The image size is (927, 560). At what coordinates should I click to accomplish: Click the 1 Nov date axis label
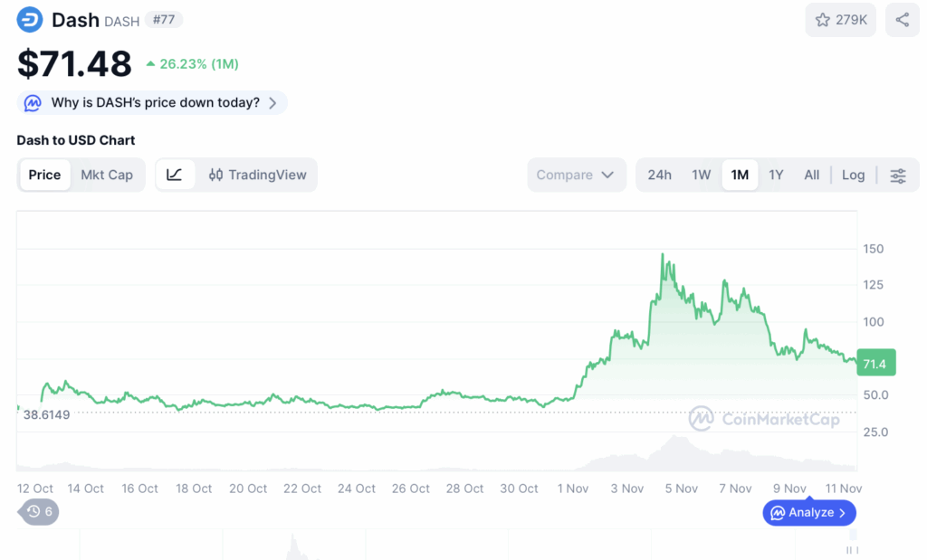click(573, 489)
